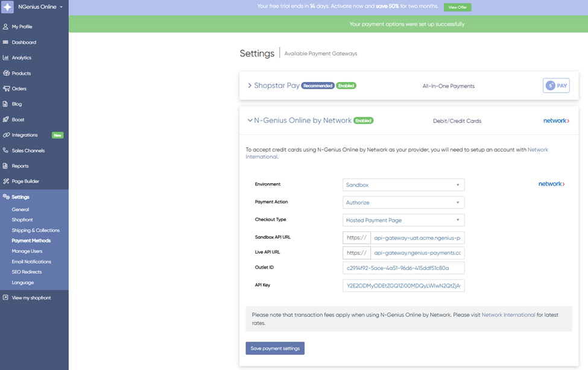
Task: Go to Blog in the sidebar
Action: click(x=16, y=104)
